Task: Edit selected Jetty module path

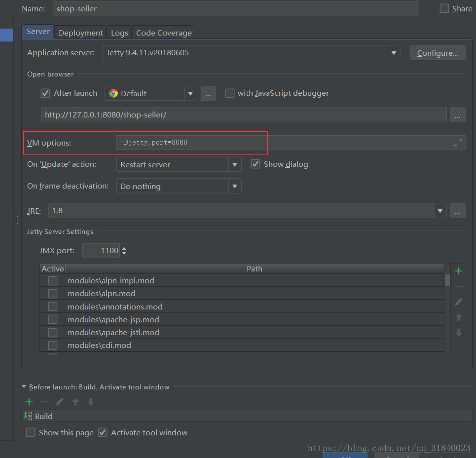Action: (459, 302)
